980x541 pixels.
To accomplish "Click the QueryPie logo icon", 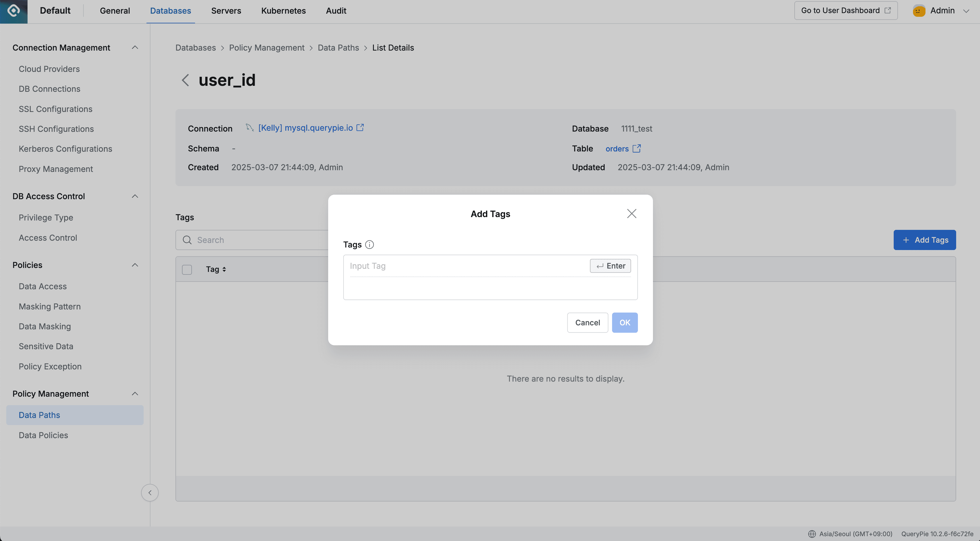I will click(x=14, y=11).
